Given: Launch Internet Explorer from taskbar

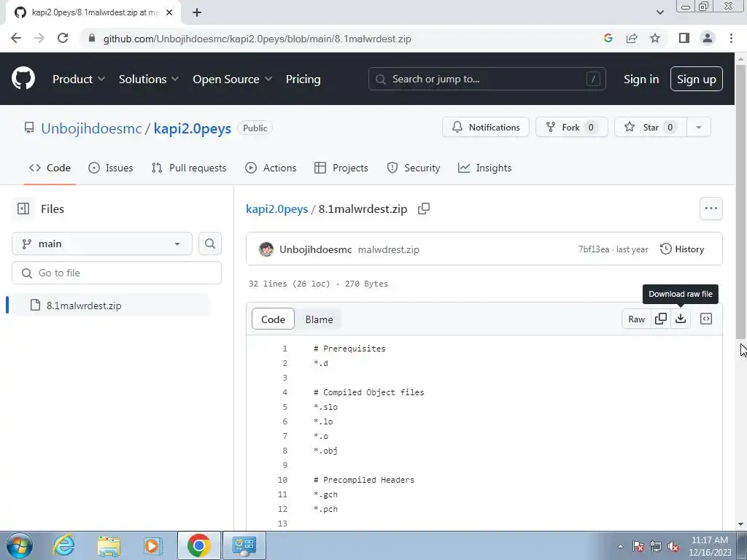Looking at the screenshot, I should tap(64, 545).
